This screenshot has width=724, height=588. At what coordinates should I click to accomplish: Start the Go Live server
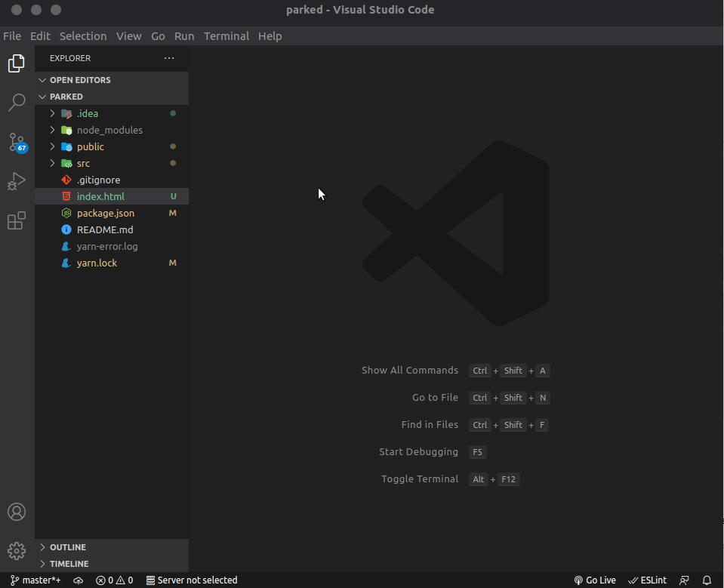coord(595,580)
